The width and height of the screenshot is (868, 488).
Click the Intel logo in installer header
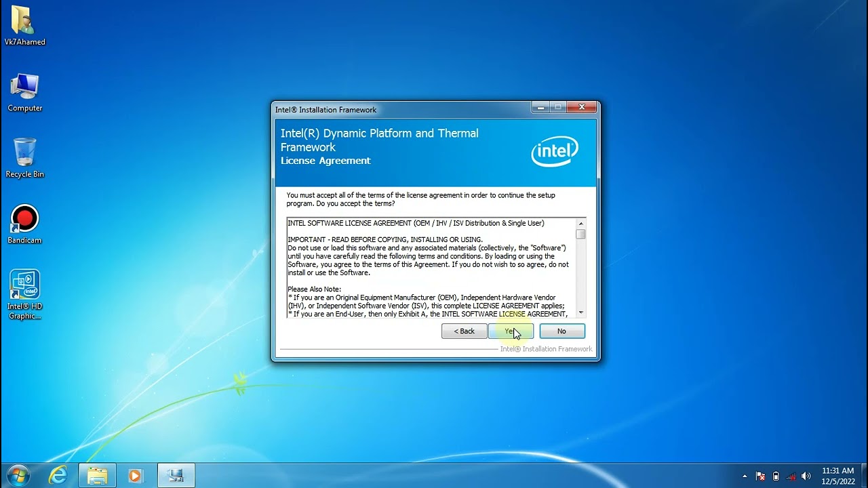pyautogui.click(x=554, y=152)
